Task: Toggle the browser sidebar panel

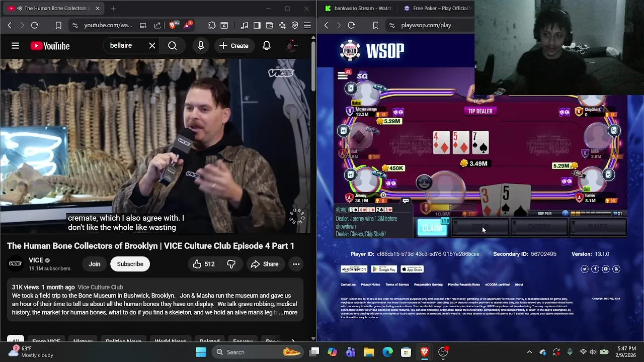Action: point(257,25)
